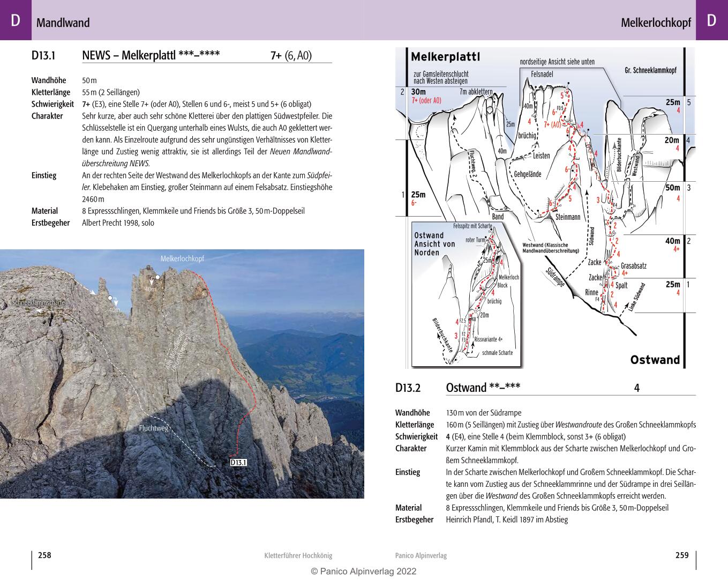The height and width of the screenshot is (586, 728).
Task: Click the Schneeklammscharte label in the photo
Action: pos(38,303)
